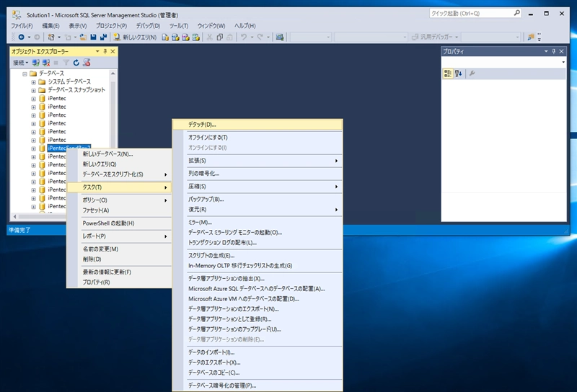Click the magnifier icon in quick launch box
The height and width of the screenshot is (392, 577).
click(x=516, y=13)
